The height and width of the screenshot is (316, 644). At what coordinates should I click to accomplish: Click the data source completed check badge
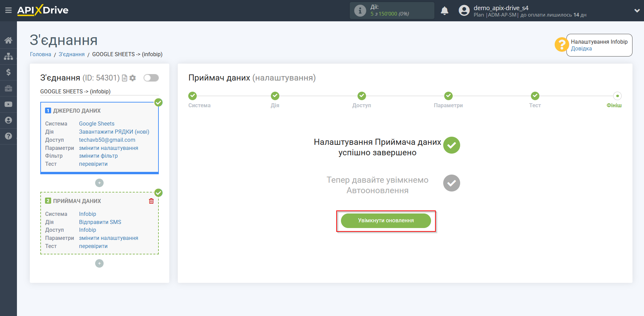click(158, 103)
